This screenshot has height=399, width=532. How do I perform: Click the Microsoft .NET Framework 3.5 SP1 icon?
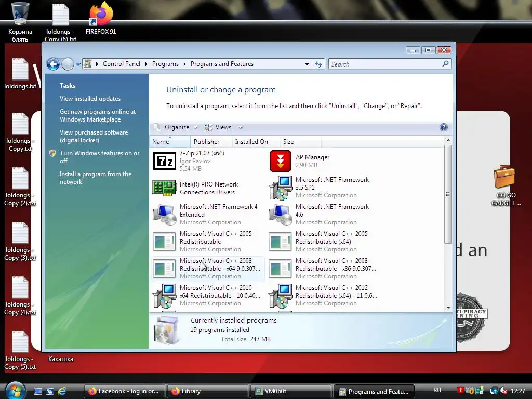click(280, 188)
